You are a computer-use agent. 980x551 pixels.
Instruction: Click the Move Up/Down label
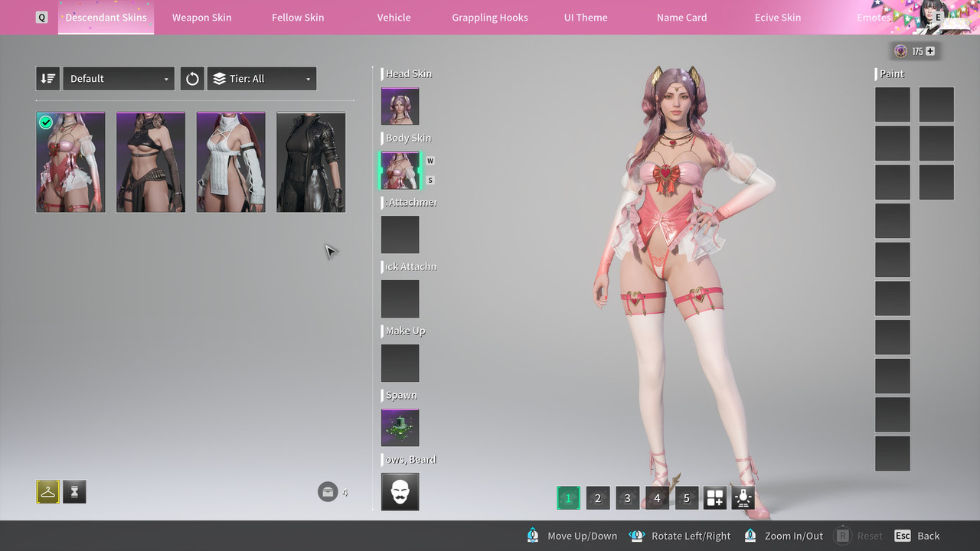tap(582, 536)
